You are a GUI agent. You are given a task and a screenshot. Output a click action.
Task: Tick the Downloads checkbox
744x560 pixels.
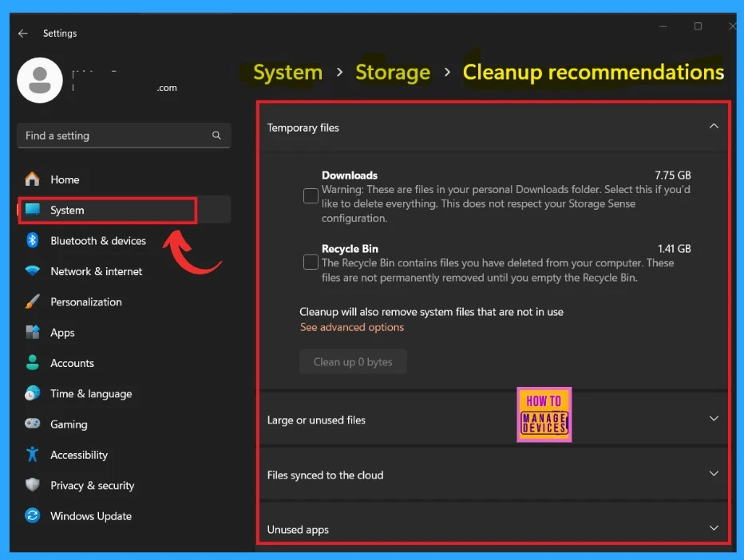(311, 195)
